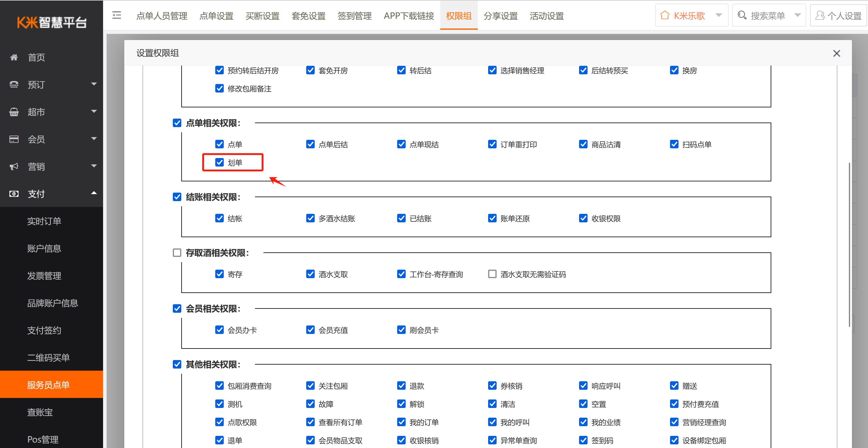Screen dimensions: 868x448
Task: Click the 超市 basket icon
Action: point(14,112)
